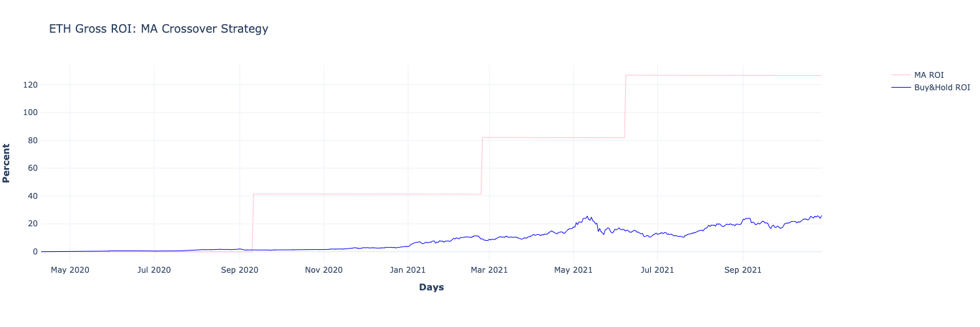Click the 'Sep 2020' x-axis tick label

pos(240,269)
